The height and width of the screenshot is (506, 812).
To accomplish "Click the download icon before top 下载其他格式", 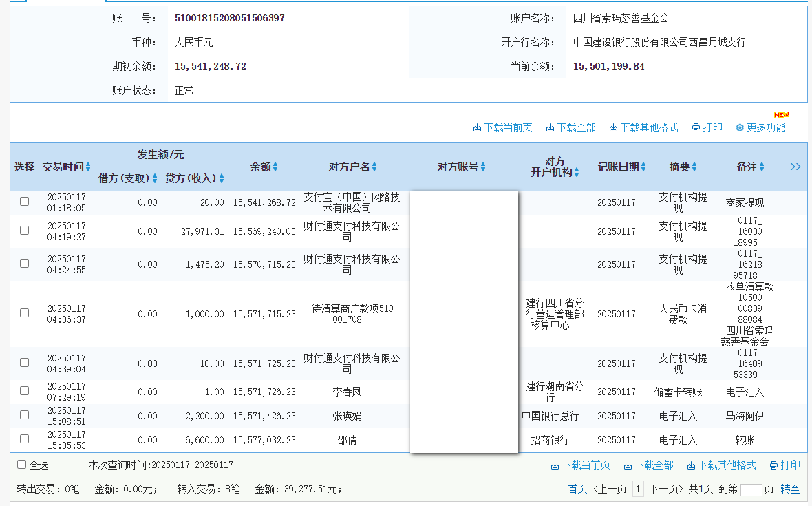I will [613, 128].
